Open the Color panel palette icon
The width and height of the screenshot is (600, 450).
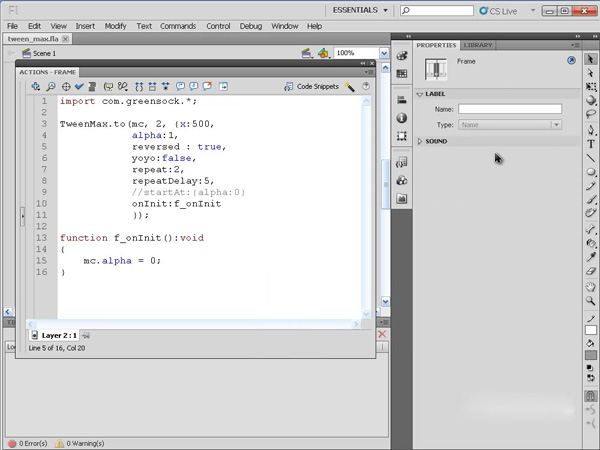click(402, 55)
